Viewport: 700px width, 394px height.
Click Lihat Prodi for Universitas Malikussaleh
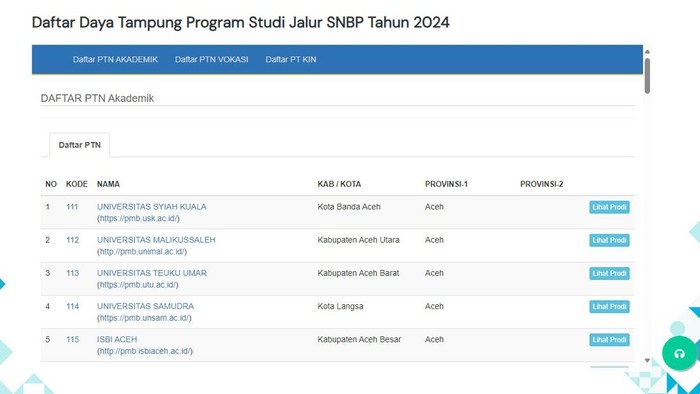click(609, 240)
